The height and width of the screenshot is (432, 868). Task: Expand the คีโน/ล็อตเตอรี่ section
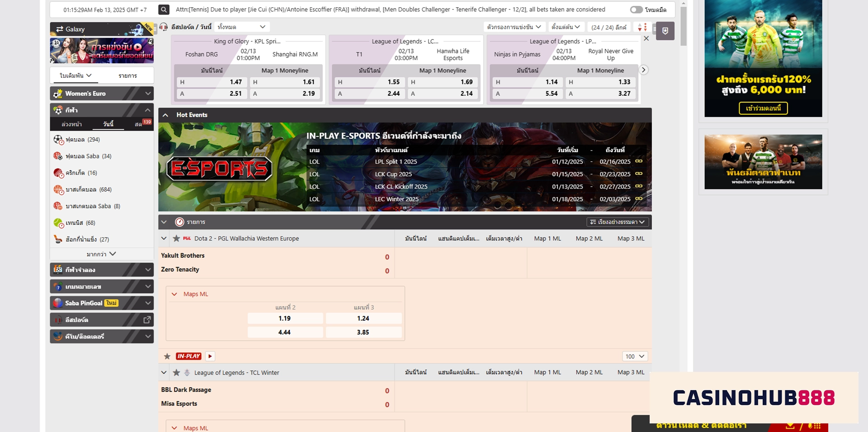tap(102, 336)
